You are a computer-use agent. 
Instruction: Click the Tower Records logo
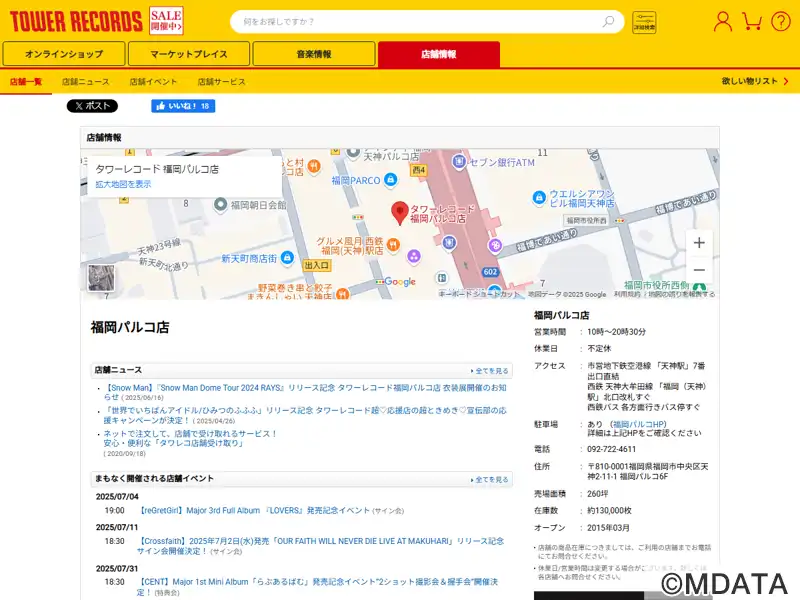[x=76, y=21]
